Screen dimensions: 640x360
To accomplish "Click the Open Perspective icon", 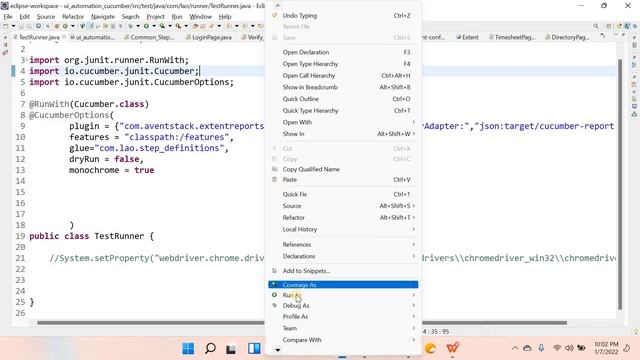I will pyautogui.click(x=609, y=26).
